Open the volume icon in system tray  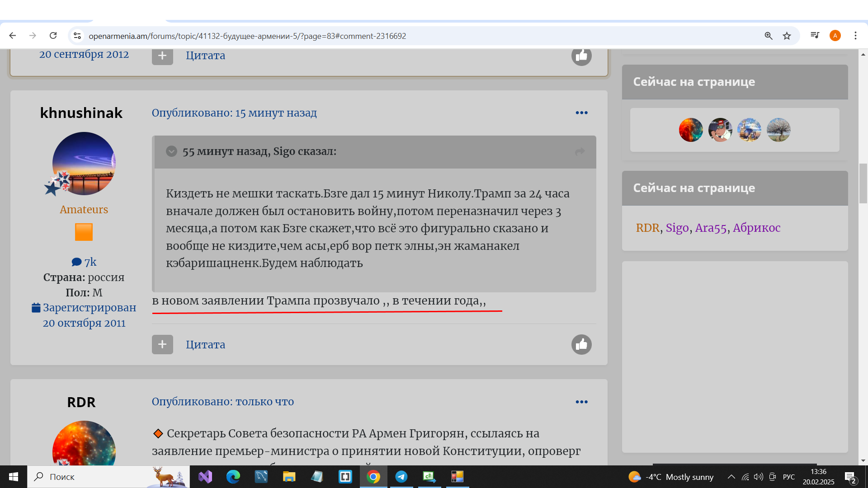point(758,477)
